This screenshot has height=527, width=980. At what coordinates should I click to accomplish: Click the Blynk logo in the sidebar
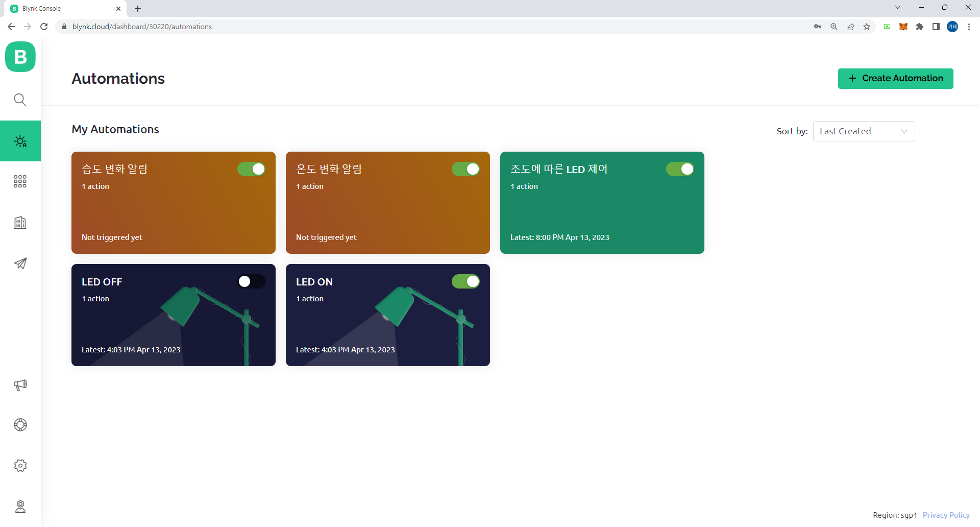click(20, 57)
